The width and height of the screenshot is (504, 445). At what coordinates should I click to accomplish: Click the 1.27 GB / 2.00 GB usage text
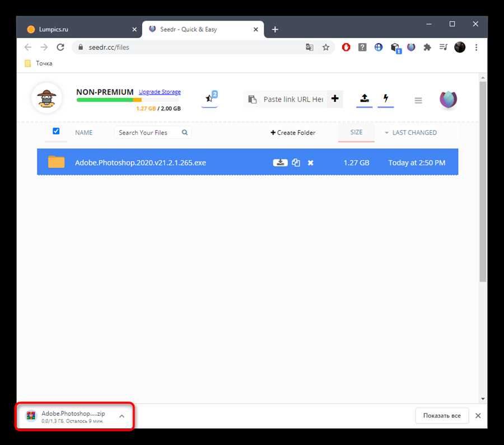point(158,109)
